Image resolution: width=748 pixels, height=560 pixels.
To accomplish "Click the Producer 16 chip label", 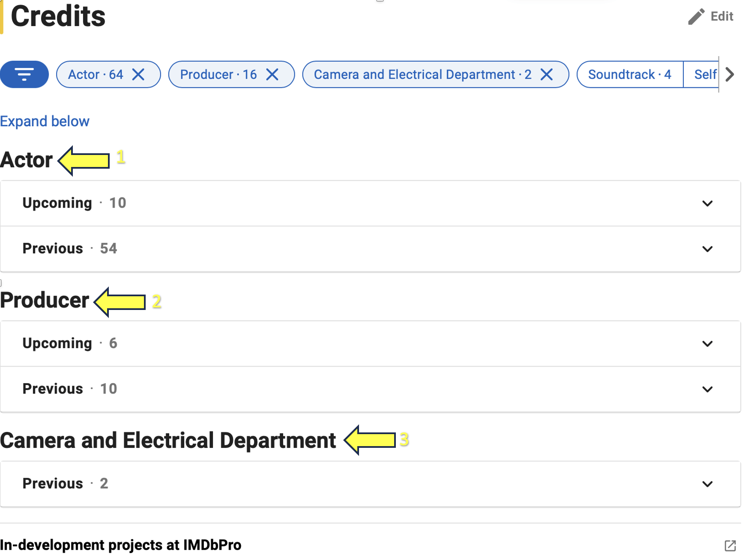I will tap(218, 74).
